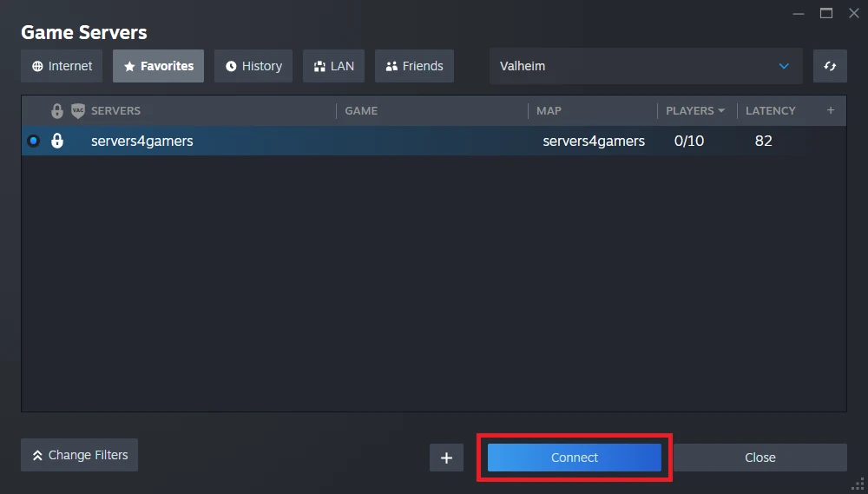Sort by GAME column header
This screenshot has height=494, width=868.
[x=361, y=111]
